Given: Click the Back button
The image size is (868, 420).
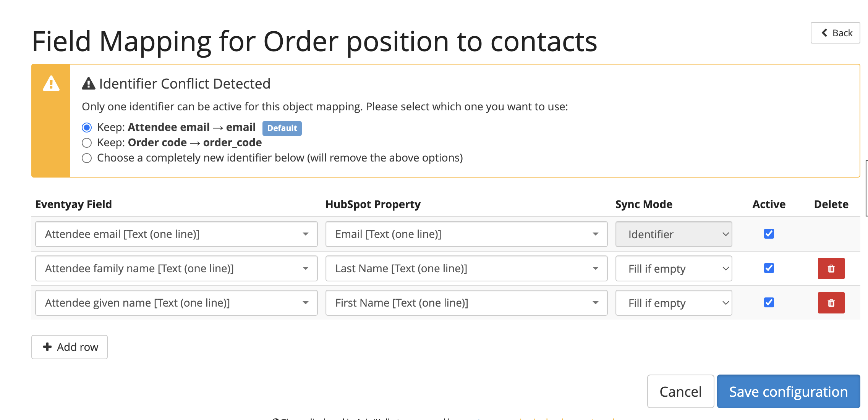Looking at the screenshot, I should [x=836, y=33].
